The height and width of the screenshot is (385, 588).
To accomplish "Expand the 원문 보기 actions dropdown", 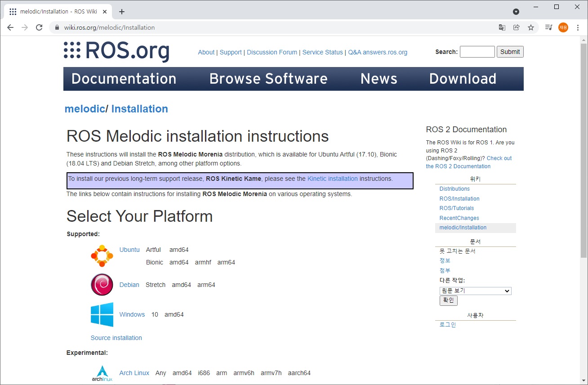I will pos(476,291).
